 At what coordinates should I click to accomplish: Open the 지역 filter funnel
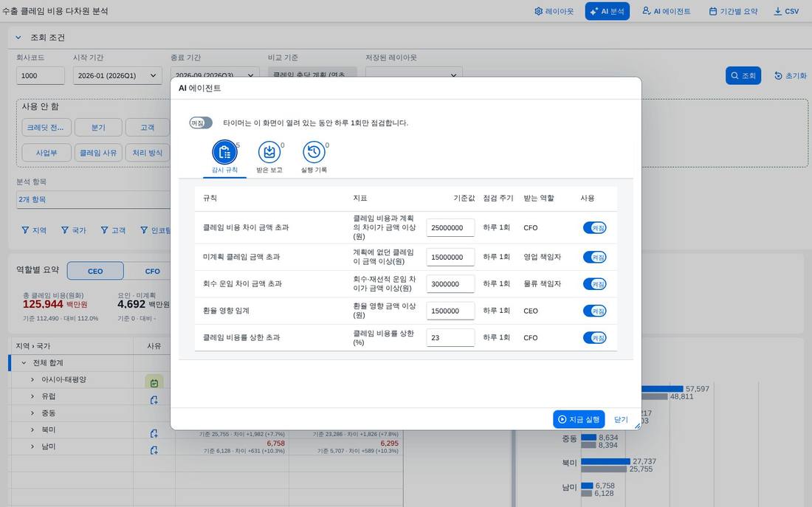[x=34, y=230]
